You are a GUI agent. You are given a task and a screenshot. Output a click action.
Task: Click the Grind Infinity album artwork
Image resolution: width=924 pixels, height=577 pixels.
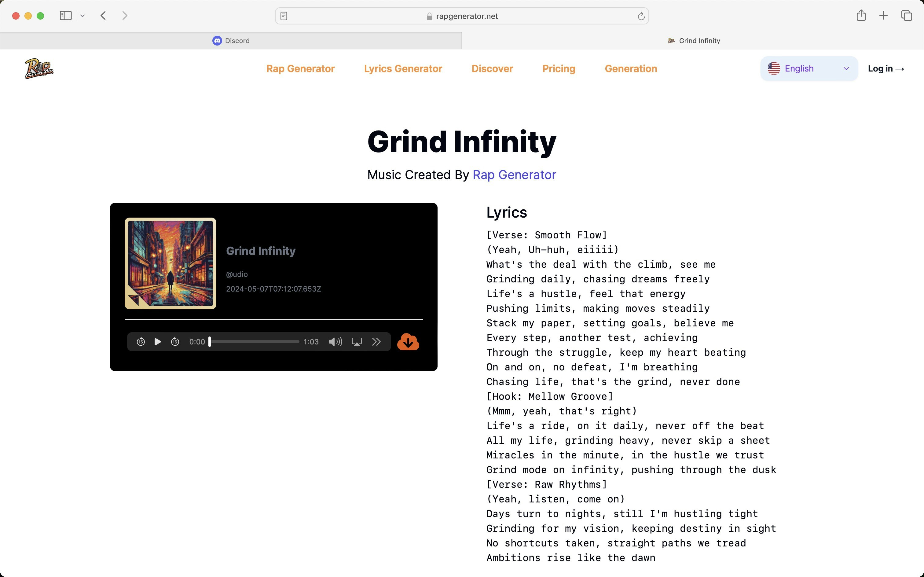coord(170,263)
